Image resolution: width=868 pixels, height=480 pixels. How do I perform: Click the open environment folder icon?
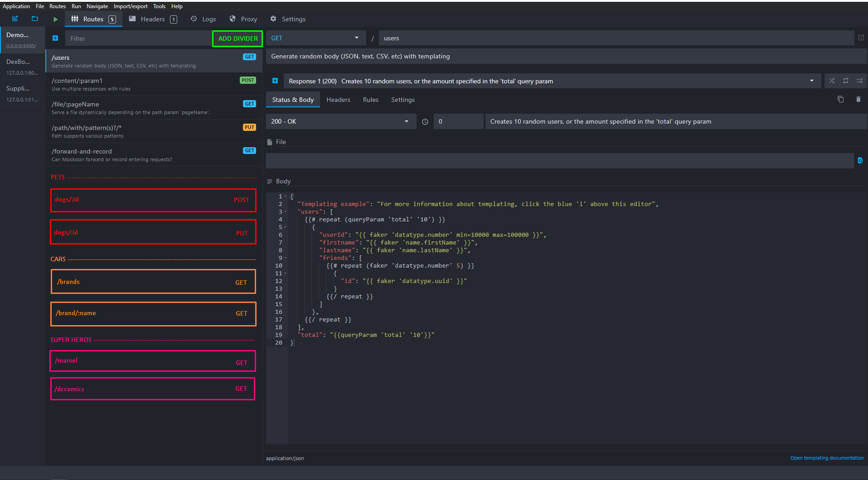[35, 19]
